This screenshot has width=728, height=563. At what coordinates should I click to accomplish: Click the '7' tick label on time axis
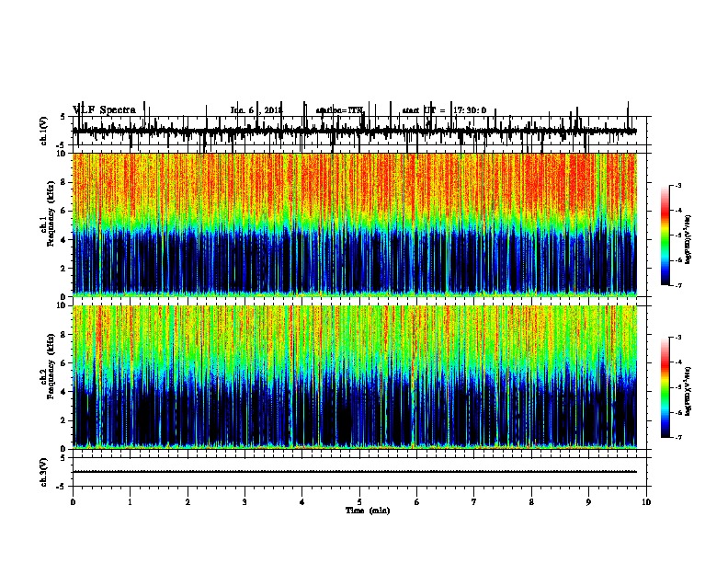pyautogui.click(x=474, y=502)
